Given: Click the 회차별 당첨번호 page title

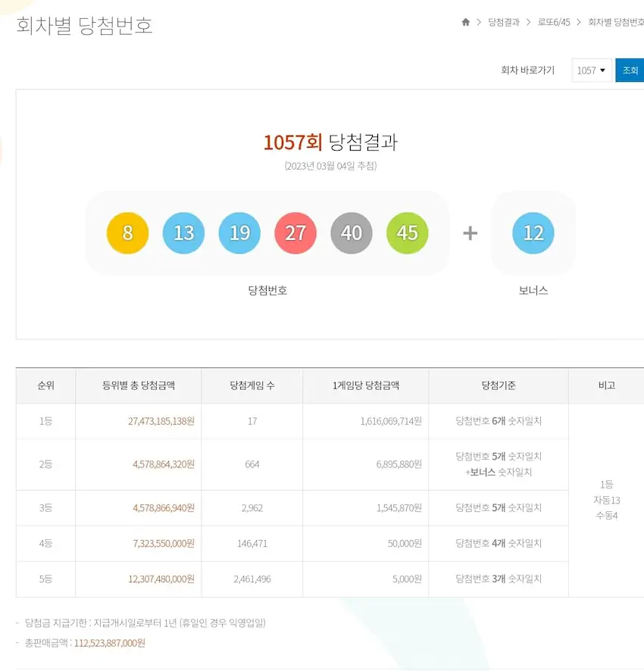Looking at the screenshot, I should point(83,27).
